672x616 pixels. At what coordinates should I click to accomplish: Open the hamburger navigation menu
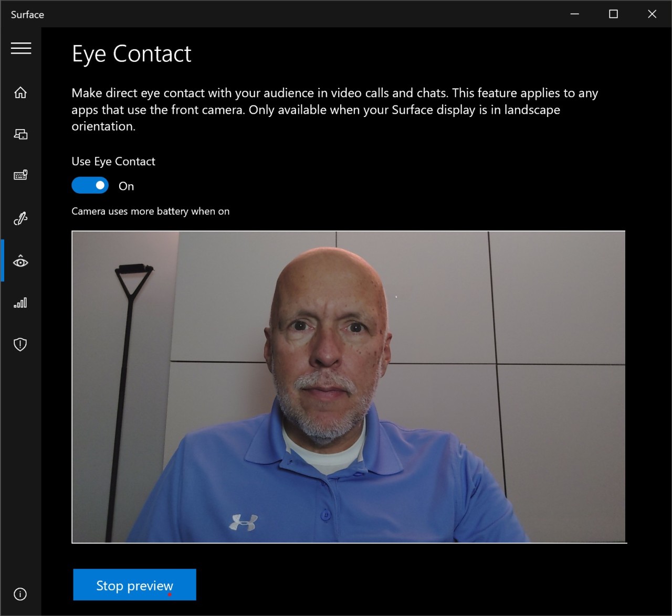[21, 48]
